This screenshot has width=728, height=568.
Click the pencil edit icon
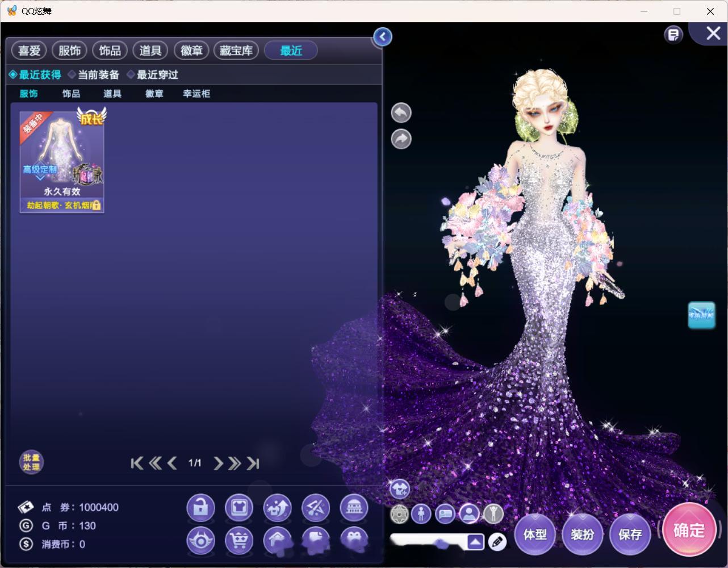tap(497, 542)
